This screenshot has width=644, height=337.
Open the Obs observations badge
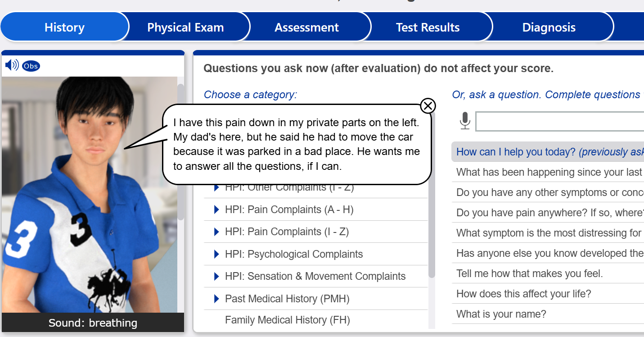click(31, 66)
